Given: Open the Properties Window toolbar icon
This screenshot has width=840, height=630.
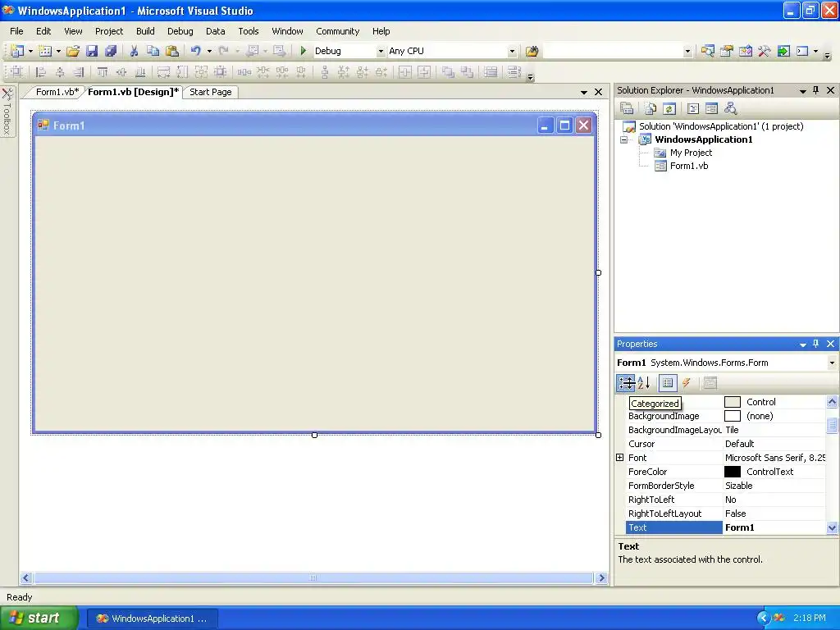Looking at the screenshot, I should coord(727,51).
